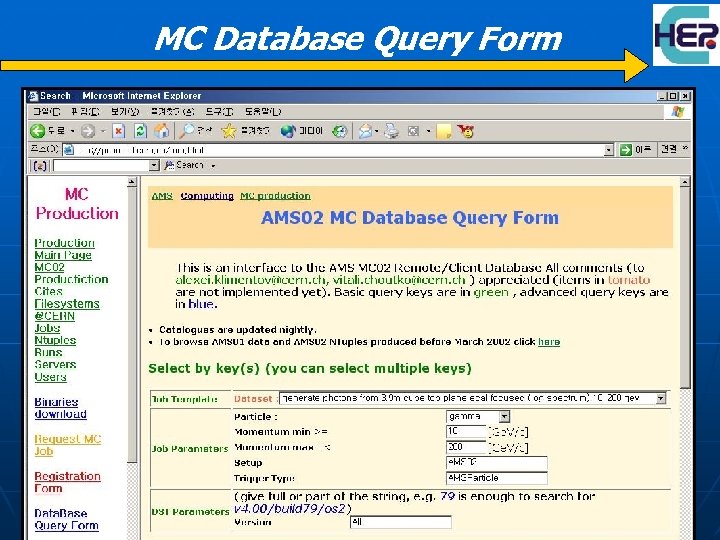Open the Help menu in menu bar
This screenshot has width=720, height=540.
pos(262,112)
